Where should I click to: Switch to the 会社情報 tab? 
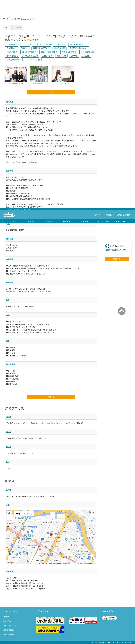coord(17,28)
